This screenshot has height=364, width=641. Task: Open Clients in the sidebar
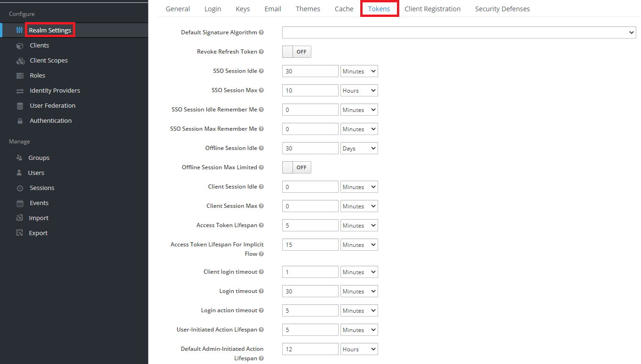pos(40,46)
